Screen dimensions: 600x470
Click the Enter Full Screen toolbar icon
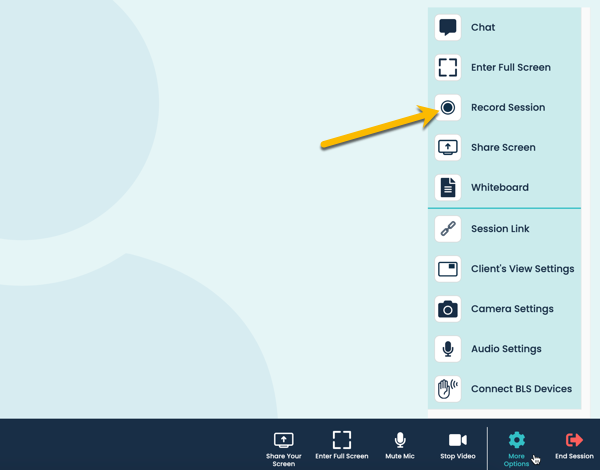pyautogui.click(x=342, y=440)
